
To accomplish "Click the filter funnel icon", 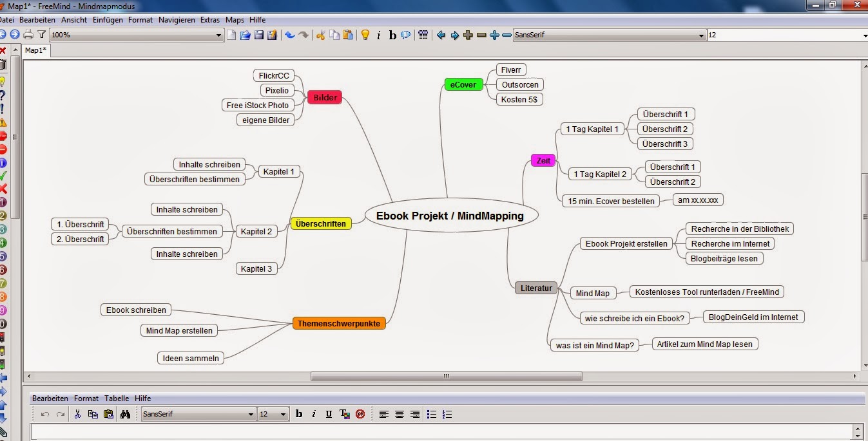I will pos(42,35).
